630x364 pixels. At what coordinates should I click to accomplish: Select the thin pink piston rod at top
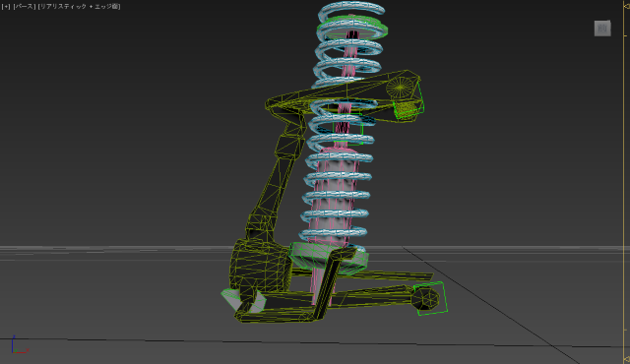350,49
